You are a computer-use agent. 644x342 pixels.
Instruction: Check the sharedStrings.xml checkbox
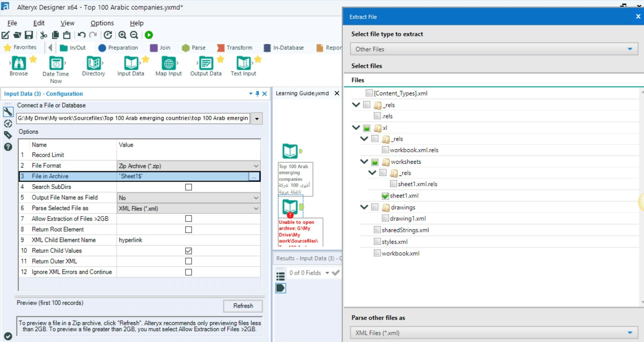(377, 230)
